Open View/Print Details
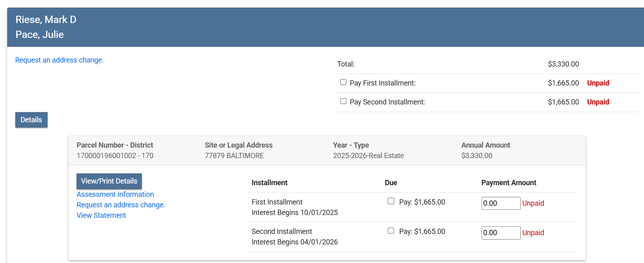The width and height of the screenshot is (644, 263). [109, 181]
